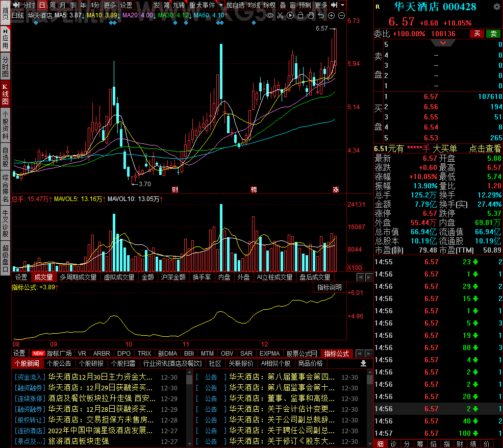Open 牛叉诊股 in the left sidebar
This screenshot has width=503, height=448.
click(5, 223)
